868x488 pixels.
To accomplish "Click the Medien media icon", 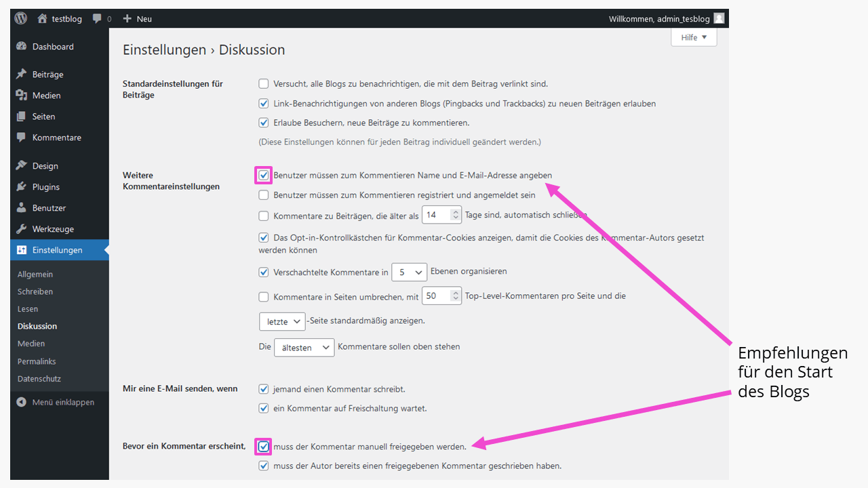I will click(x=22, y=96).
